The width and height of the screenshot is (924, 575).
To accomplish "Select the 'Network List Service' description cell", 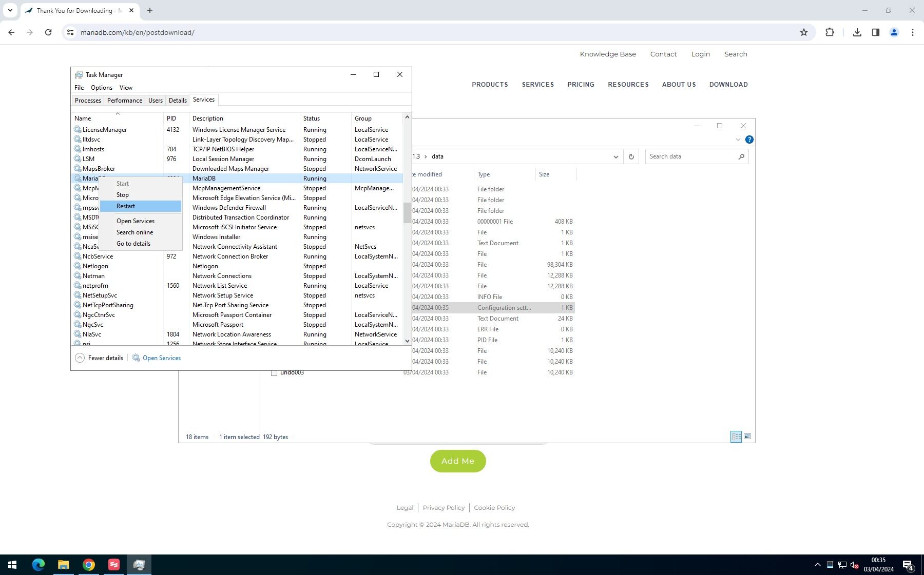I will click(x=244, y=286).
